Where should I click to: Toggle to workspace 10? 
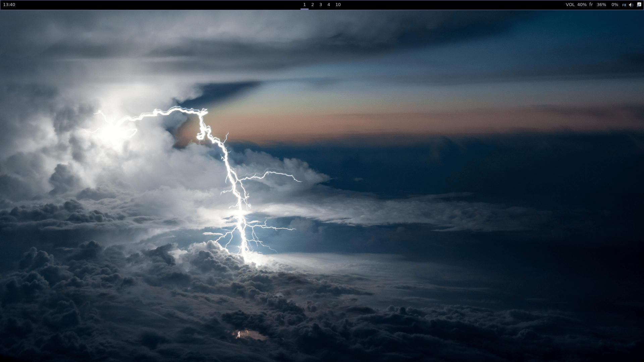338,5
